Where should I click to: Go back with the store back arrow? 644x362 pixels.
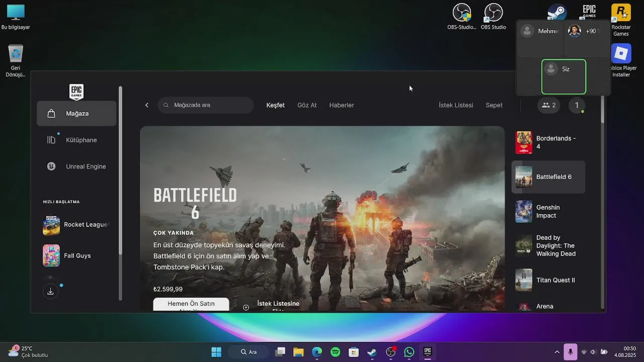coord(147,105)
